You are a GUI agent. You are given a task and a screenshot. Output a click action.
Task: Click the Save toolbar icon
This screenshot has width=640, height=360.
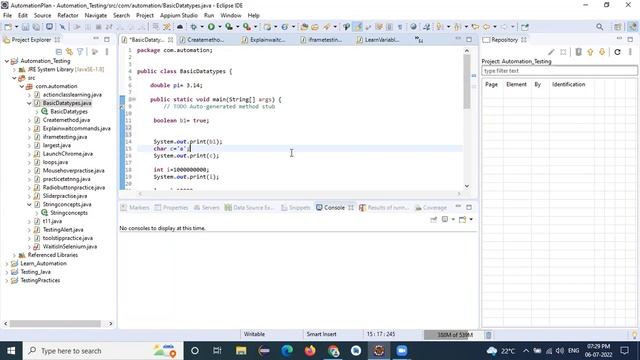coord(25,27)
